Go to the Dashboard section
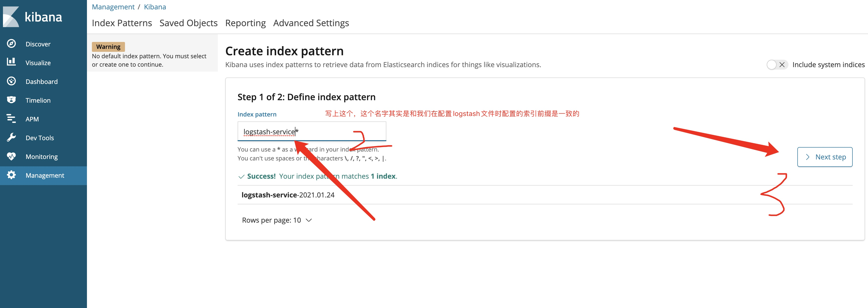Image resolution: width=868 pixels, height=308 pixels. click(41, 82)
